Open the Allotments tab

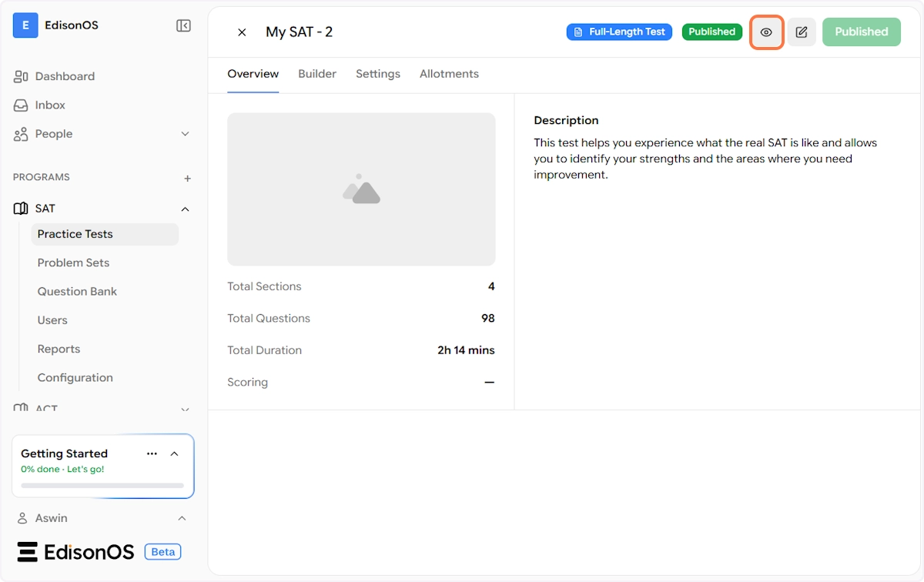pos(449,74)
